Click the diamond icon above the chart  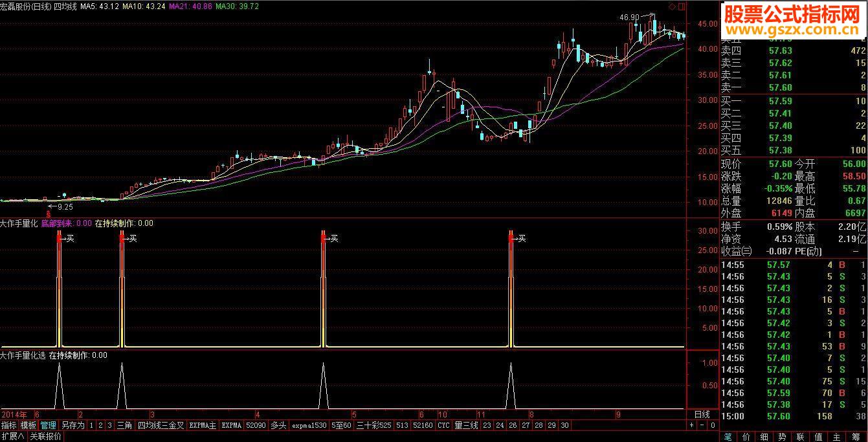[672, 6]
